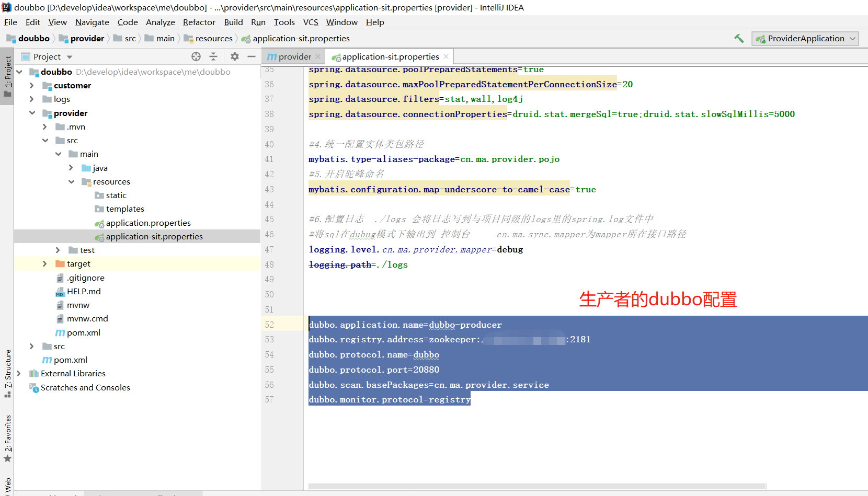Click on dubbo.protocol.port=20880 line
The height and width of the screenshot is (496, 868).
tap(374, 370)
